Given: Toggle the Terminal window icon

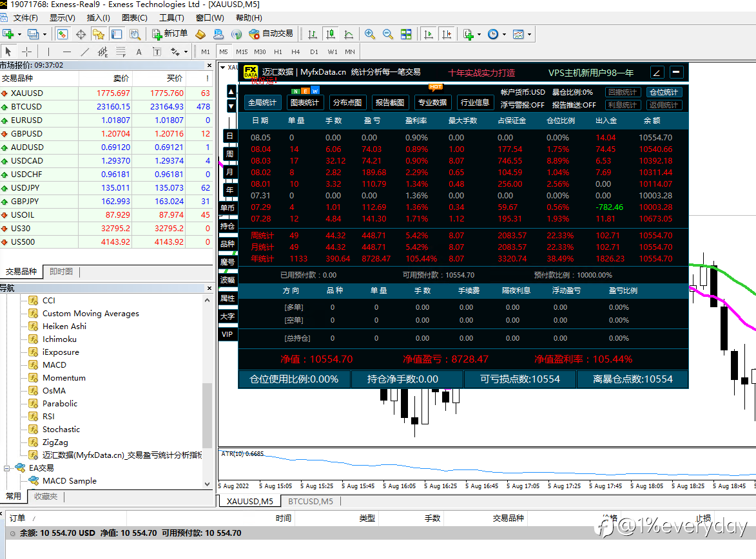Looking at the screenshot, I should point(117,34).
